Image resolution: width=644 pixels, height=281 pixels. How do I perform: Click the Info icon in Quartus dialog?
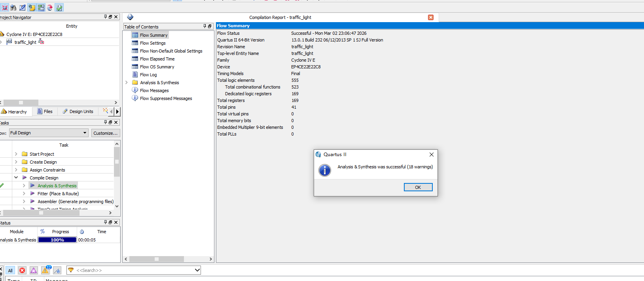click(x=325, y=170)
